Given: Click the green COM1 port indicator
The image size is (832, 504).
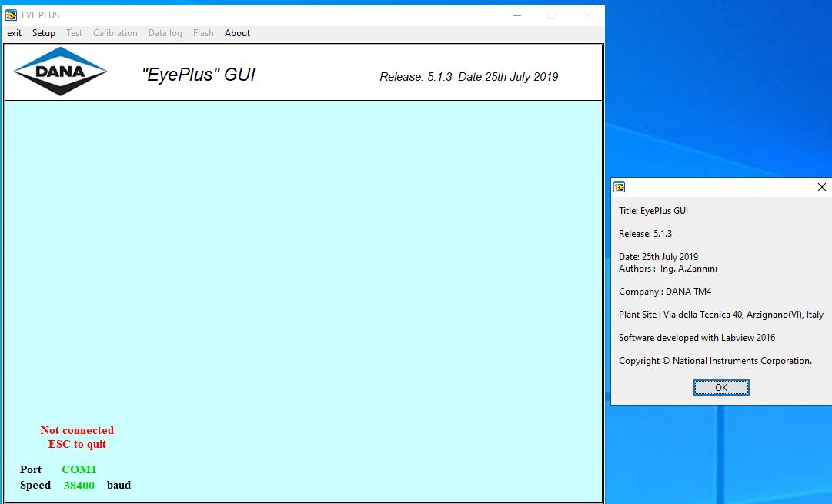Looking at the screenshot, I should tap(79, 469).
